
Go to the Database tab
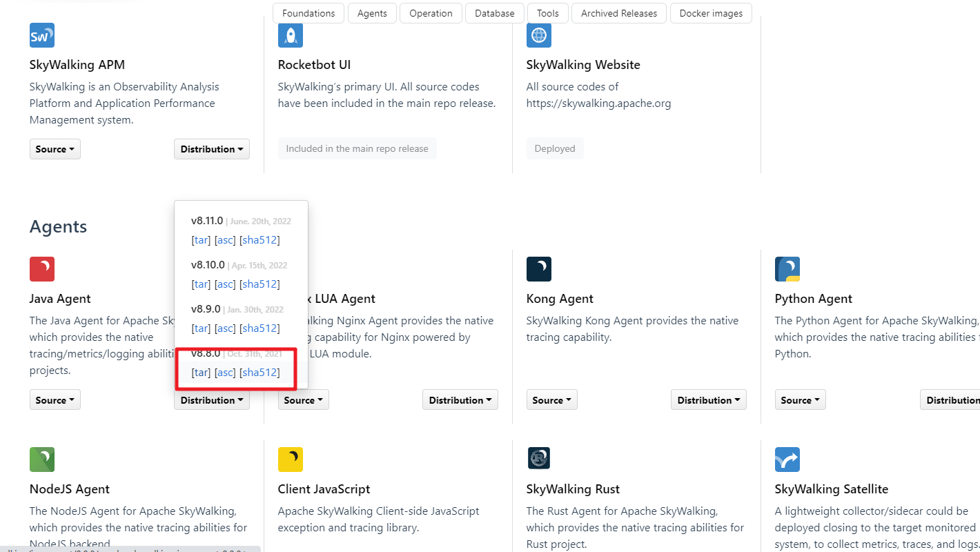point(495,13)
